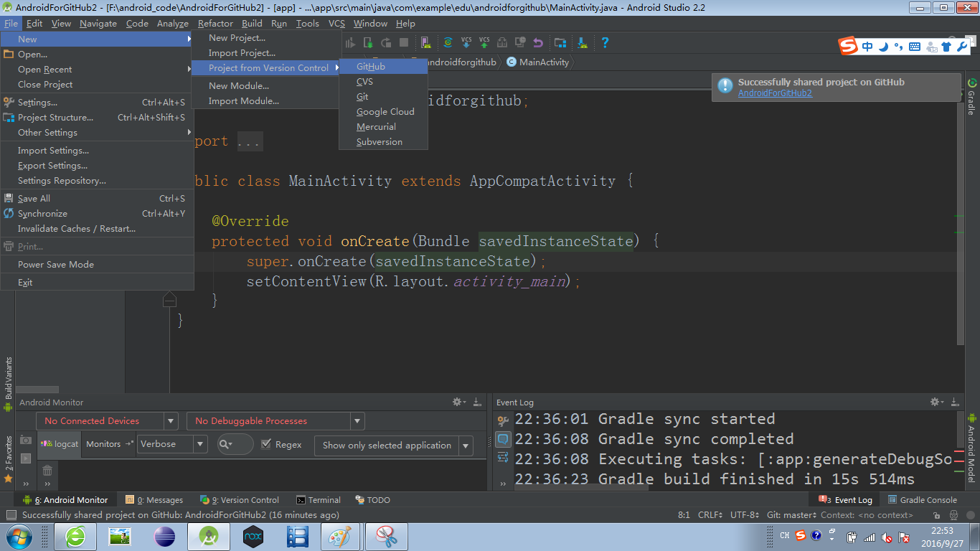980x551 pixels.
Task: Open the 0: Messages tool window
Action: point(154,500)
